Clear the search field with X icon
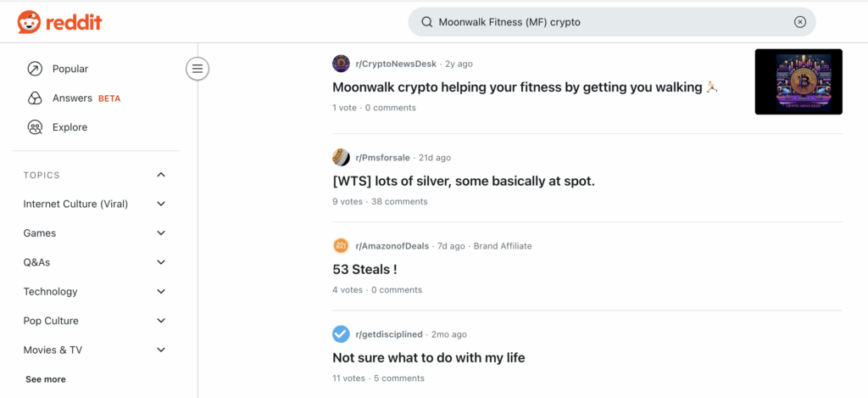The height and width of the screenshot is (398, 868). click(x=799, y=22)
